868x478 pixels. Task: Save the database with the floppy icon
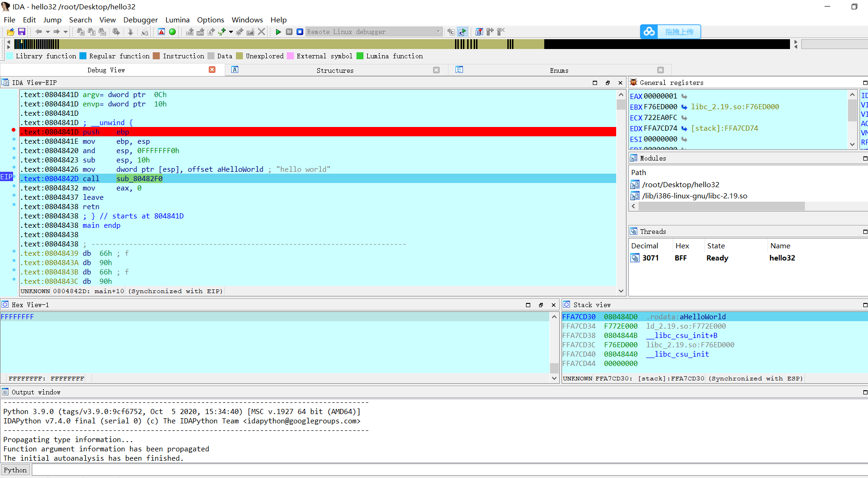click(x=21, y=32)
